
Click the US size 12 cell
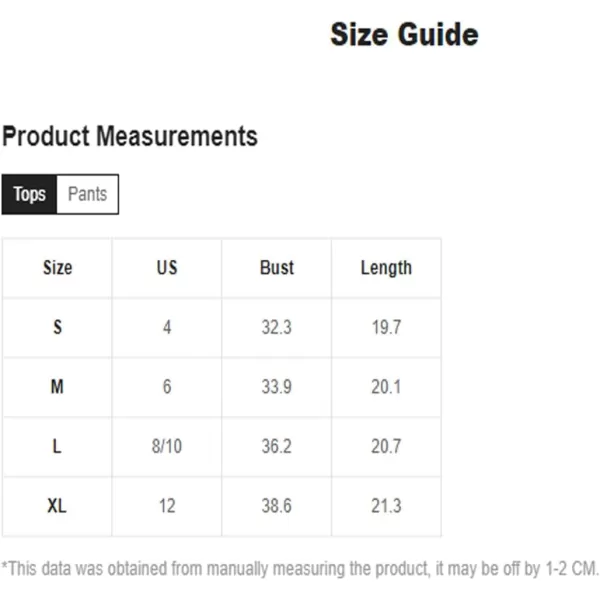click(167, 506)
